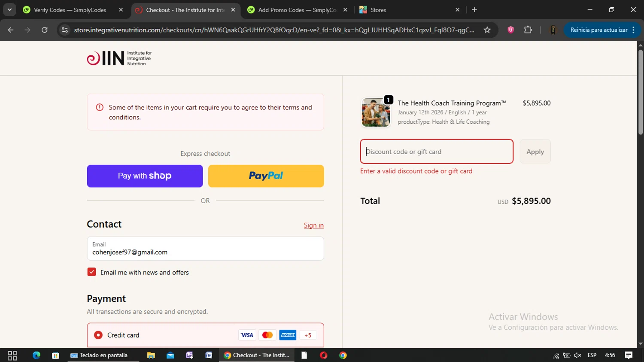The width and height of the screenshot is (644, 362).
Task: Open the Opera browser taskbar icon
Action: (x=324, y=355)
